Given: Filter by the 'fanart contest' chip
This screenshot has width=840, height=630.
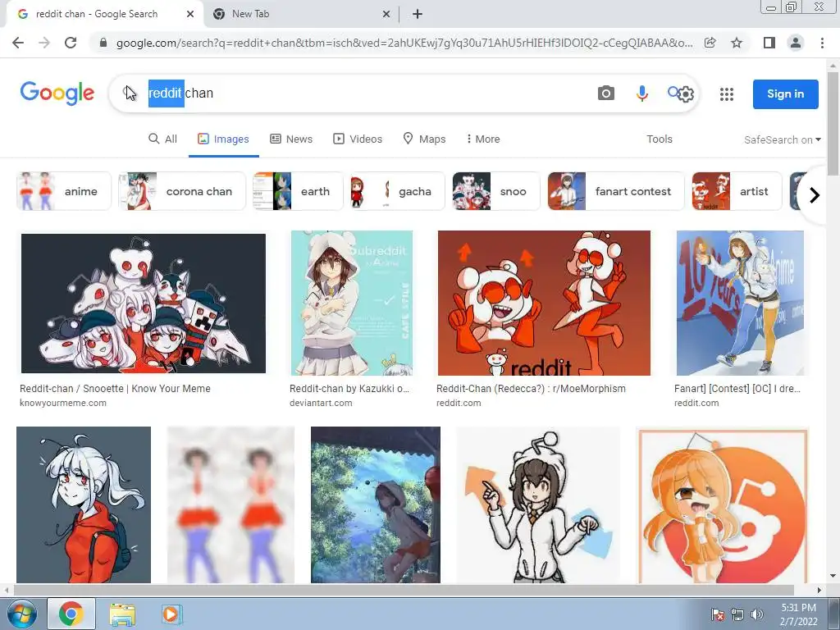Looking at the screenshot, I should click(x=616, y=191).
